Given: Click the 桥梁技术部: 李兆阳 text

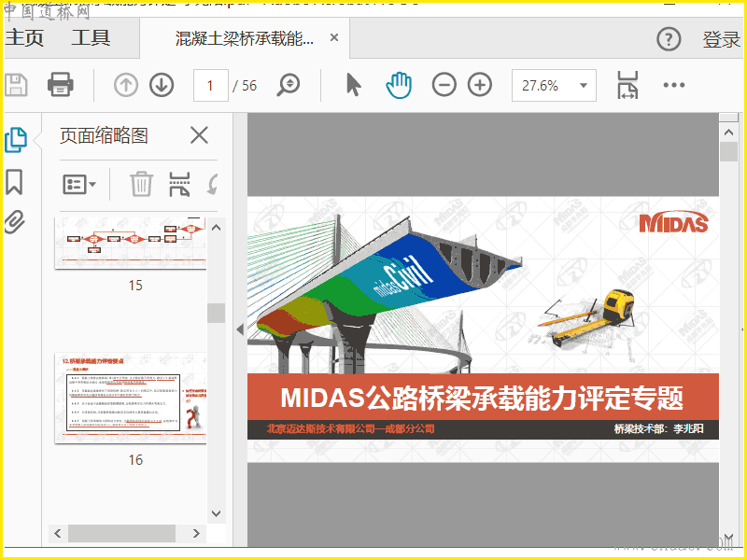Looking at the screenshot, I should 659,429.
